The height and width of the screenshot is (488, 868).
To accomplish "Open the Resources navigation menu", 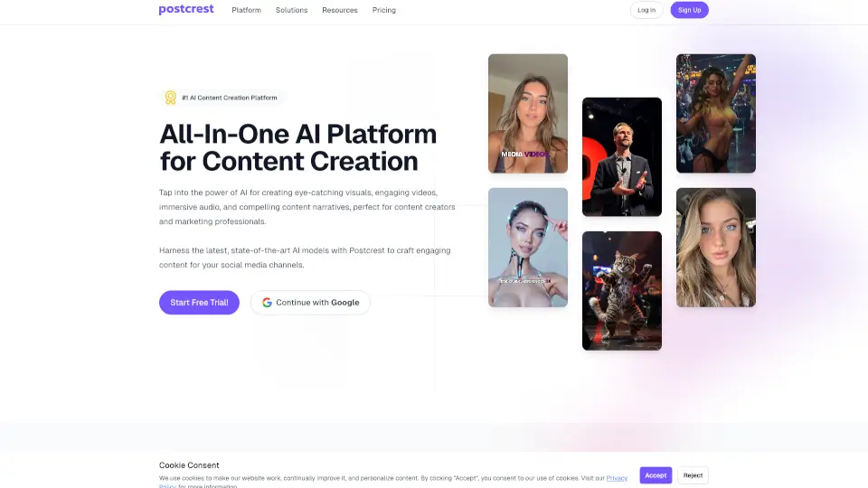I will (x=340, y=10).
